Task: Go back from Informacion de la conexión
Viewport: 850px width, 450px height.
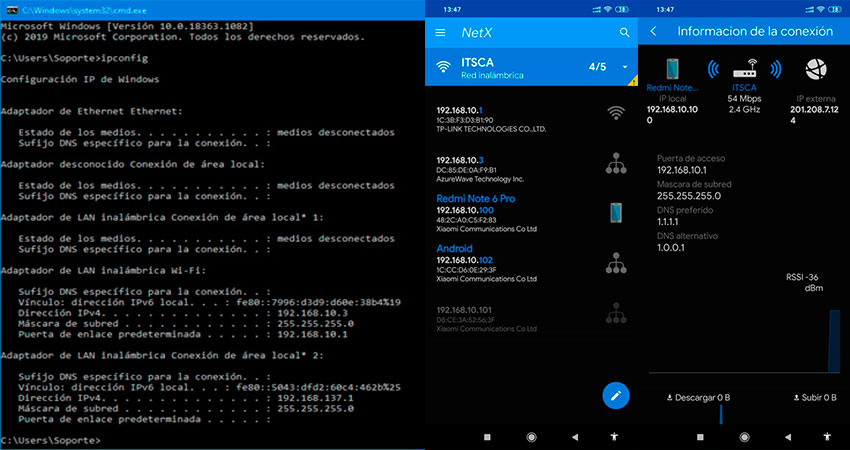Action: tap(654, 31)
